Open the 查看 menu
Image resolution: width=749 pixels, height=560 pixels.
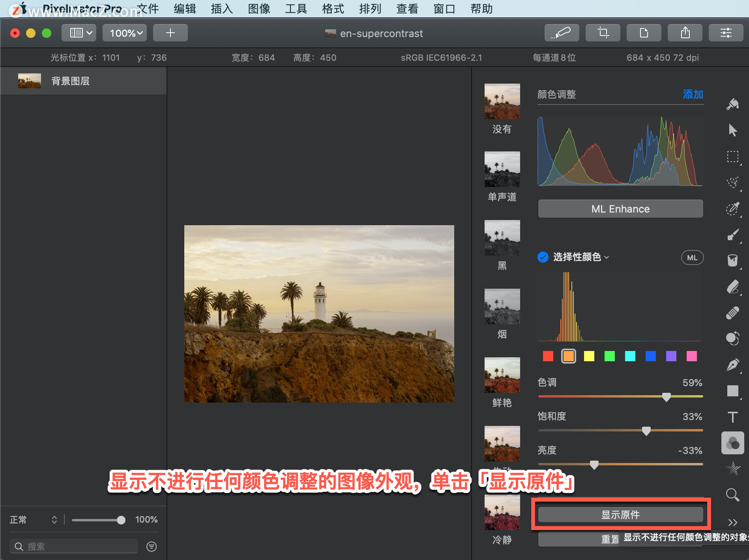tap(407, 9)
